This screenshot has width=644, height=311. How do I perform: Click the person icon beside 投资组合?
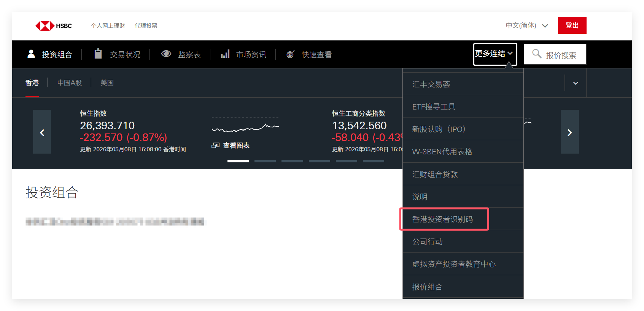coord(31,54)
